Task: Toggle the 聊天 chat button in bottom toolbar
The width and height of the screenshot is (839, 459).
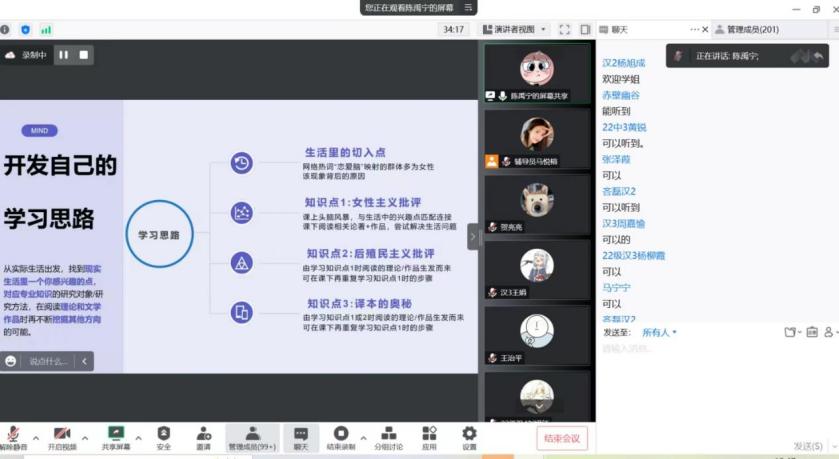Action: (301, 438)
